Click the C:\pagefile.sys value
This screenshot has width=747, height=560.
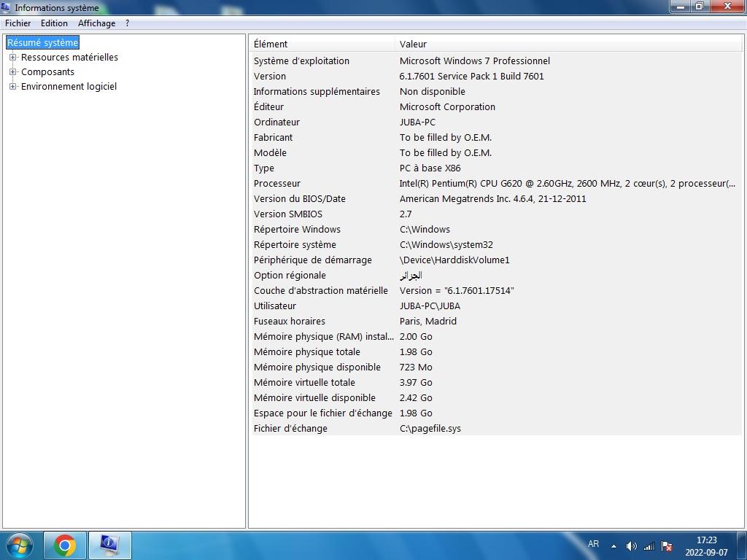(x=430, y=429)
